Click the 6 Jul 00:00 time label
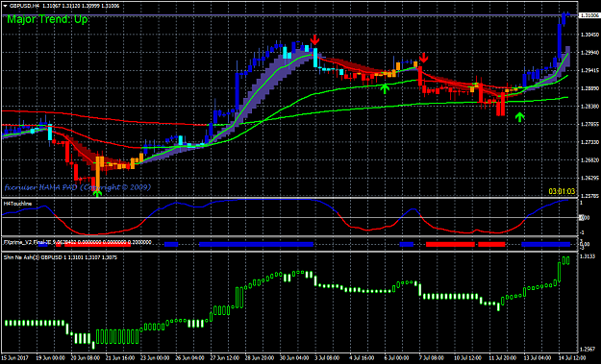This screenshot has width=601, height=364. [x=397, y=358]
